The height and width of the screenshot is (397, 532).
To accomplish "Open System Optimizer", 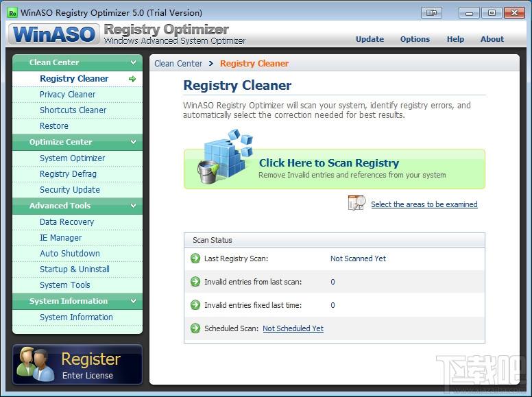I will click(x=77, y=158).
